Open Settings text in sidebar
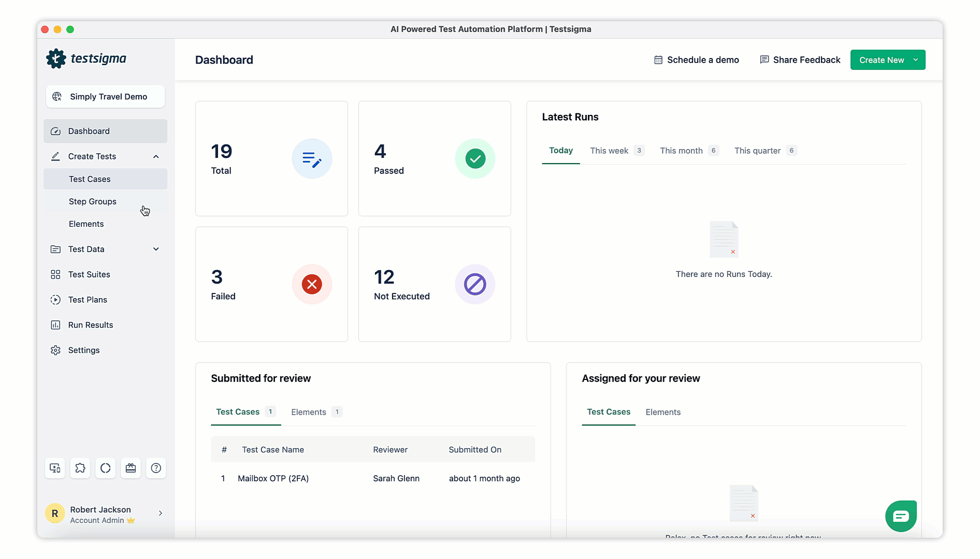Screen dimensions: 980x559 click(x=84, y=350)
